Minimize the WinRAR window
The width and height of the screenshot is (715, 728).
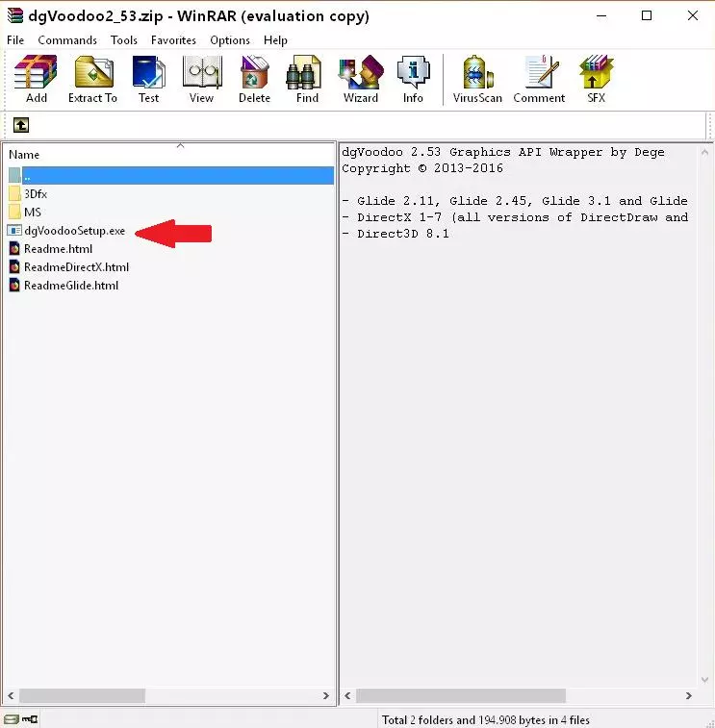601,15
